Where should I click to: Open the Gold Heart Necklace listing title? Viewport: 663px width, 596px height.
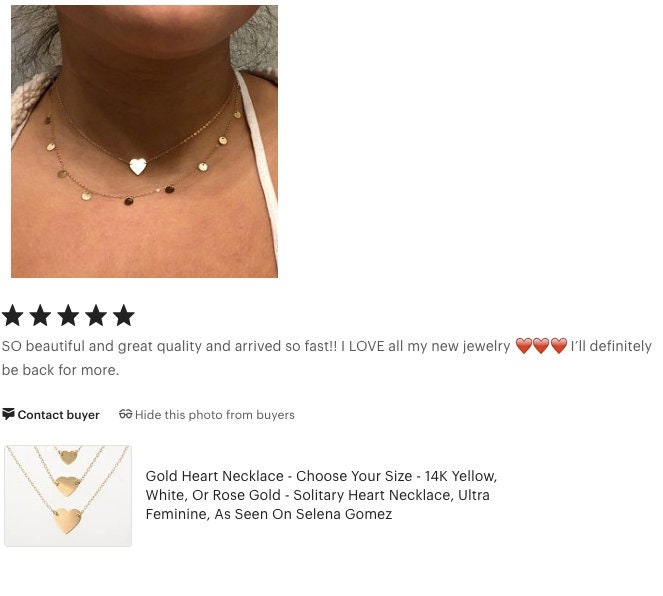[x=321, y=495]
